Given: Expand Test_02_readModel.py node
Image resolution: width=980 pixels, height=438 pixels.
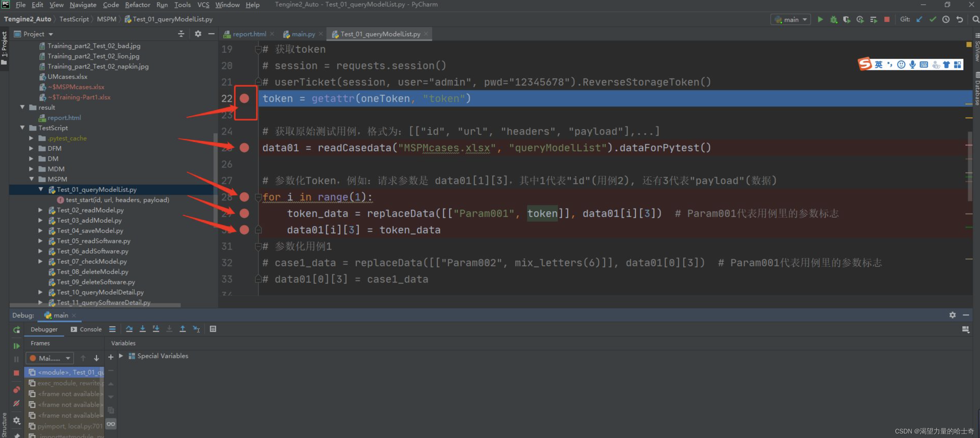Looking at the screenshot, I should tap(41, 210).
